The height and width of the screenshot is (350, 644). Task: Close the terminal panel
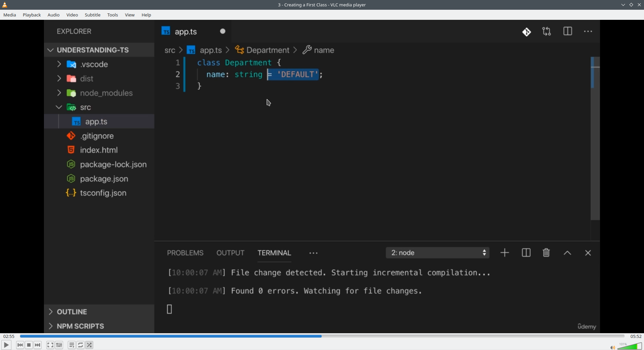pos(588,253)
